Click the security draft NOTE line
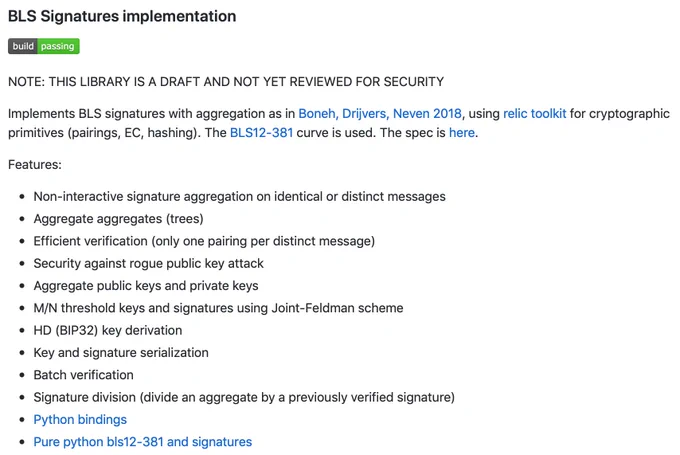Screen dimensions: 680x455 pos(226,82)
